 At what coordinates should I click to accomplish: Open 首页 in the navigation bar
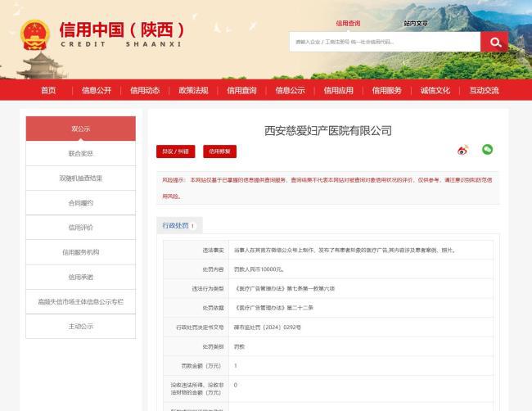tap(48, 90)
